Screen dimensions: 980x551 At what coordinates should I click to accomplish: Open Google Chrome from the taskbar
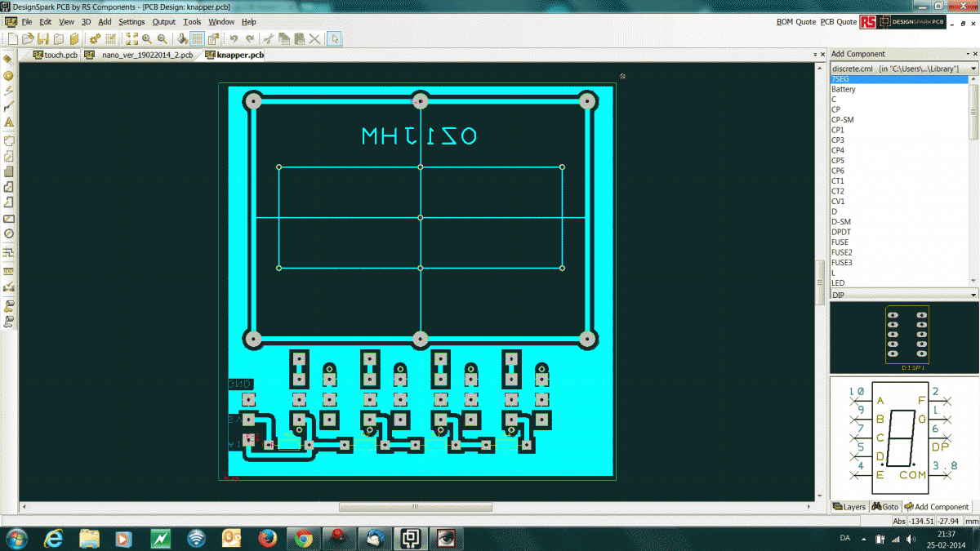303,539
